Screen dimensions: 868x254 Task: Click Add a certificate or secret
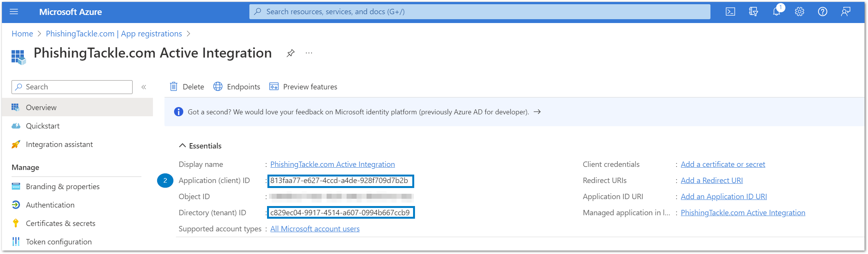723,164
